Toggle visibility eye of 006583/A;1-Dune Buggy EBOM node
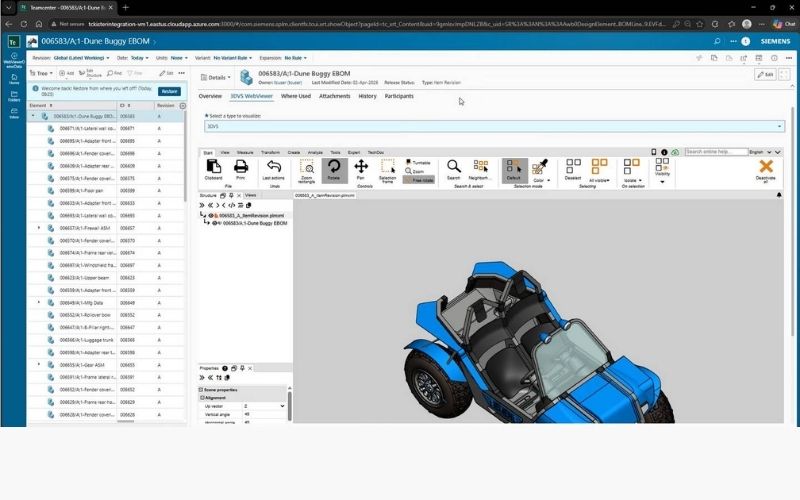Viewport: 800px width, 500px height. [214, 223]
